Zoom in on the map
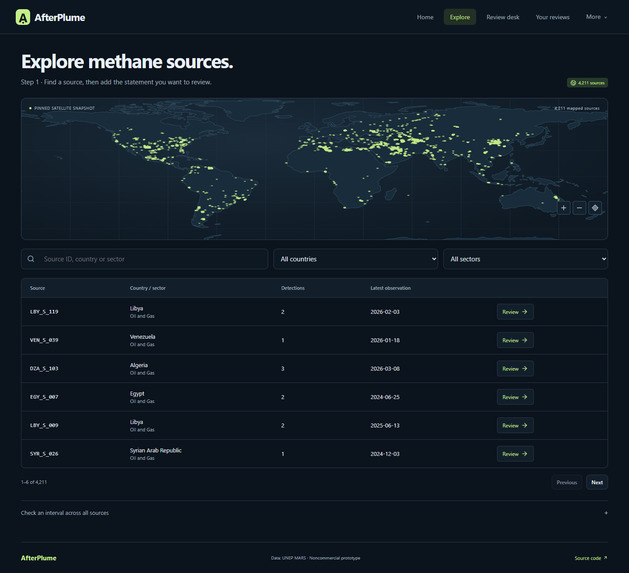Screen dimensions: 629x573 coord(564,208)
